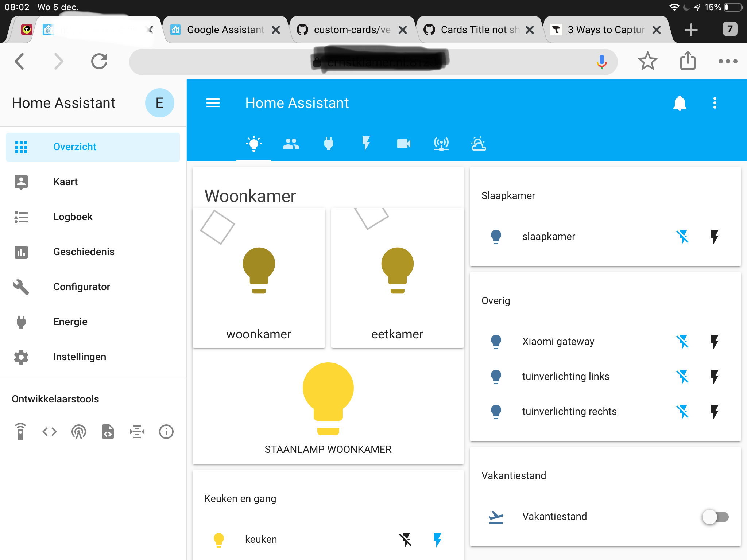The height and width of the screenshot is (560, 747).
Task: Open Instellingen in the sidebar
Action: [93, 357]
